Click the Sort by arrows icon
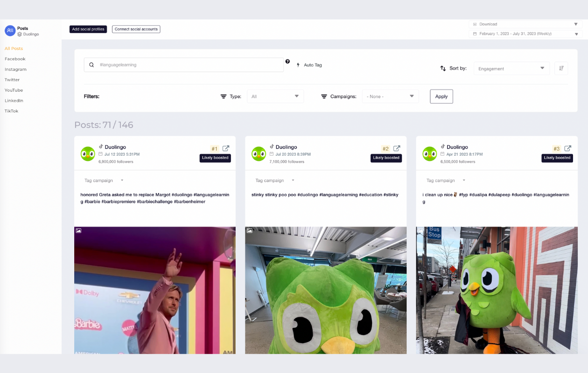Image resolution: width=588 pixels, height=373 pixels. [443, 68]
